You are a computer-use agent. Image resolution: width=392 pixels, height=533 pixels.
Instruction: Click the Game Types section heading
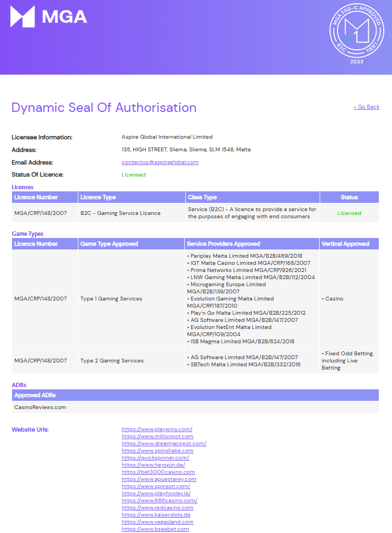27,234
